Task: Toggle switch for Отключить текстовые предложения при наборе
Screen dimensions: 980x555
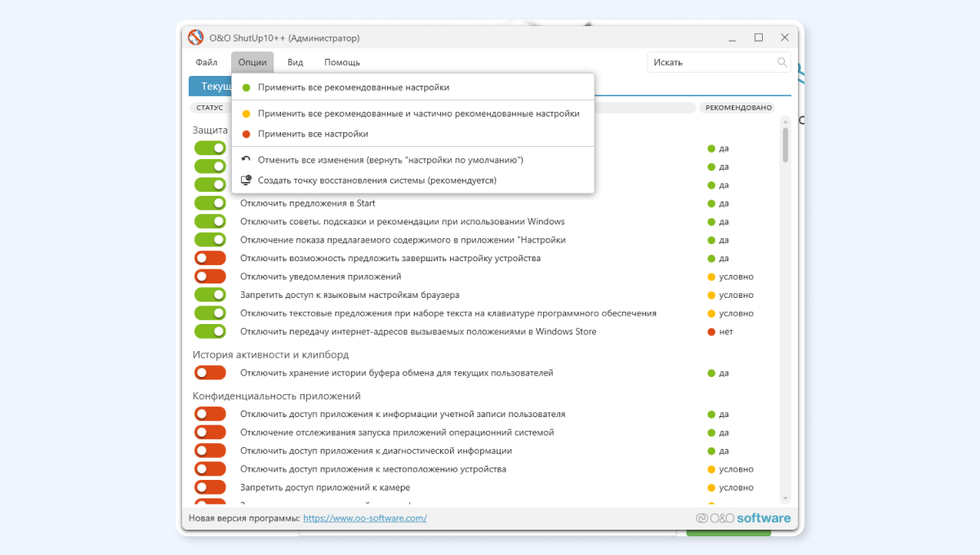Action: click(x=210, y=313)
